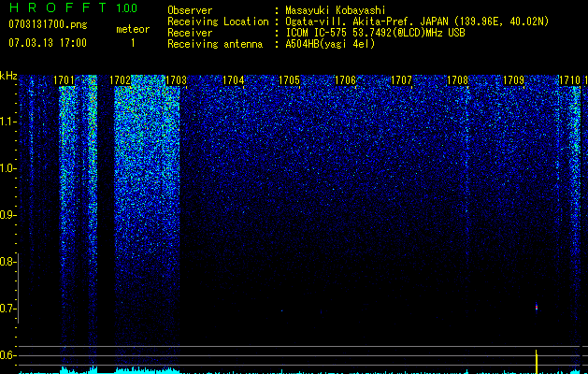Click the red meteor echo near 1709
Image resolution: width=588 pixels, height=374 pixels.
537,308
